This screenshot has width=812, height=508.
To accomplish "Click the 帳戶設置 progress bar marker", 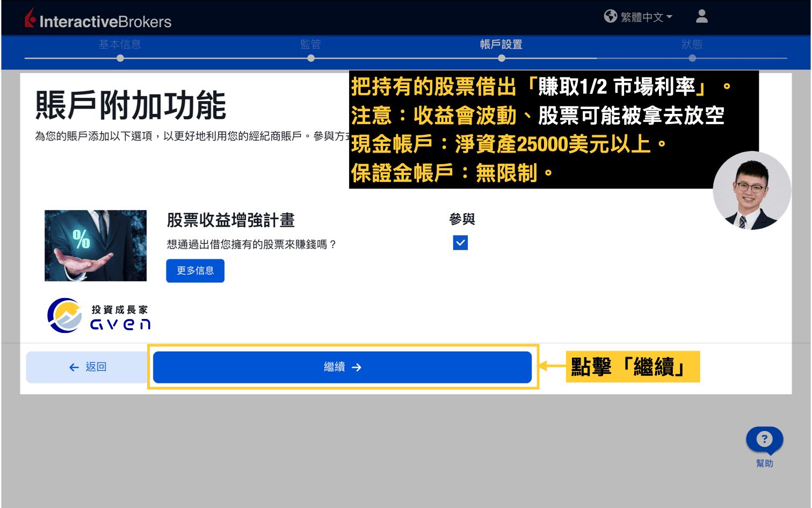I will (501, 57).
